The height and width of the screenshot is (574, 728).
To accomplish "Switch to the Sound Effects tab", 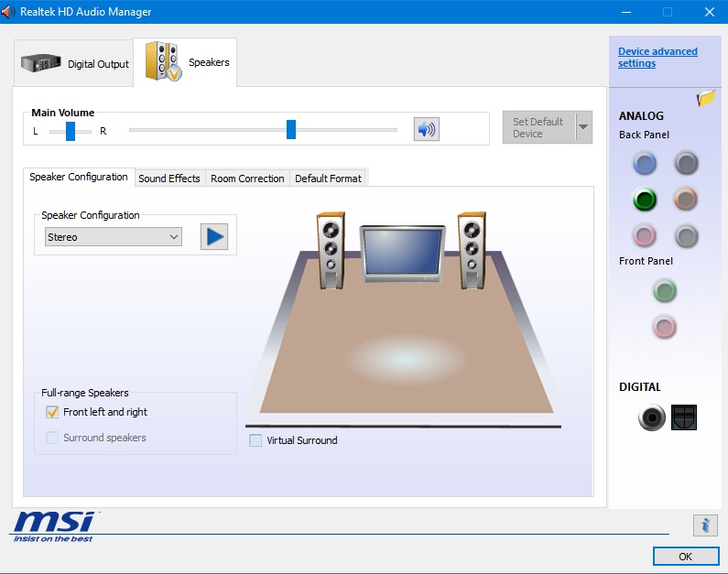I will coord(169,179).
